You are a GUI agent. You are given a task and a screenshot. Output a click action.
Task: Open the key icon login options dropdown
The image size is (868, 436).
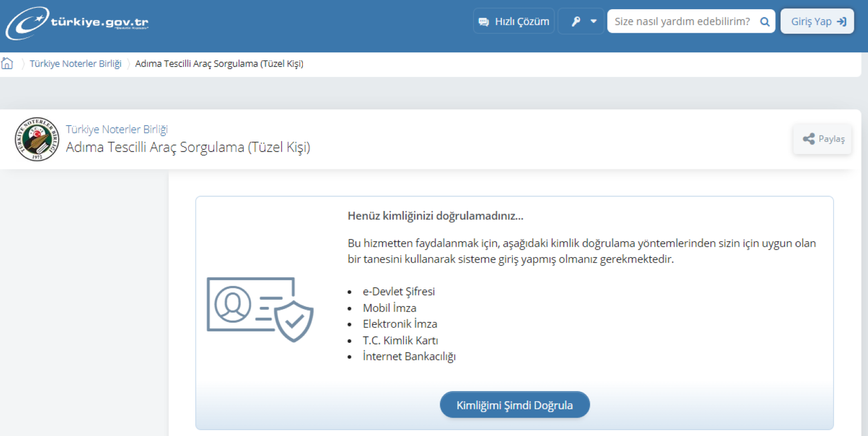581,21
